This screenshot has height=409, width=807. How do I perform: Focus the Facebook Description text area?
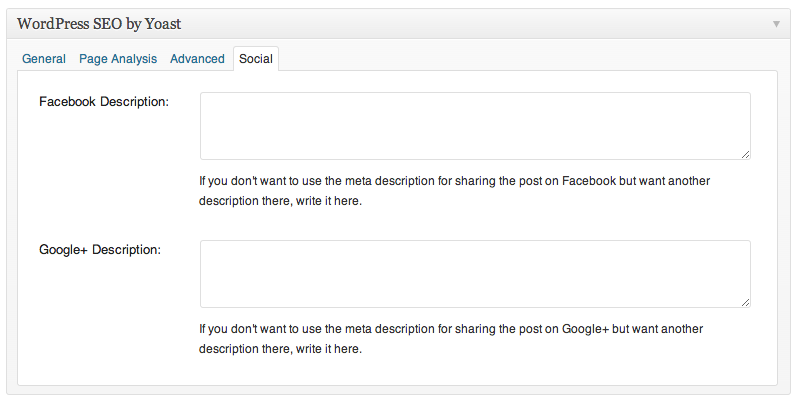pos(475,126)
